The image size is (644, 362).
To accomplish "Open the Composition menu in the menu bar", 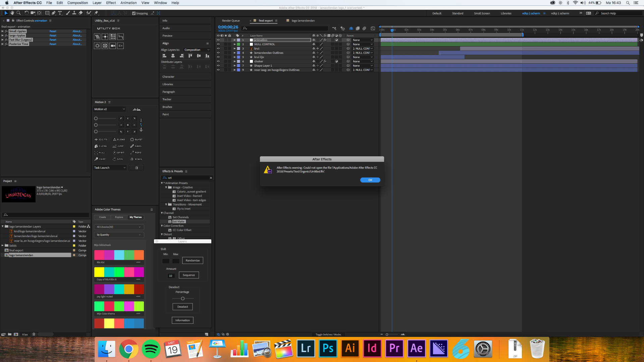I will pos(77,3).
